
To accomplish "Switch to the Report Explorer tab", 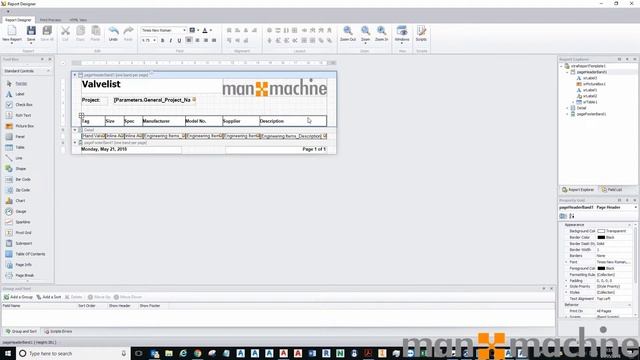I will 578,189.
